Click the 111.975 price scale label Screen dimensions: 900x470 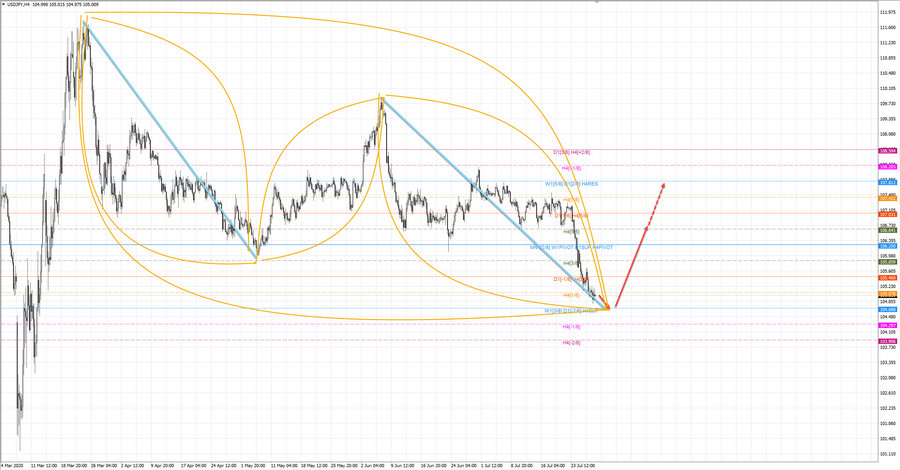click(x=888, y=12)
